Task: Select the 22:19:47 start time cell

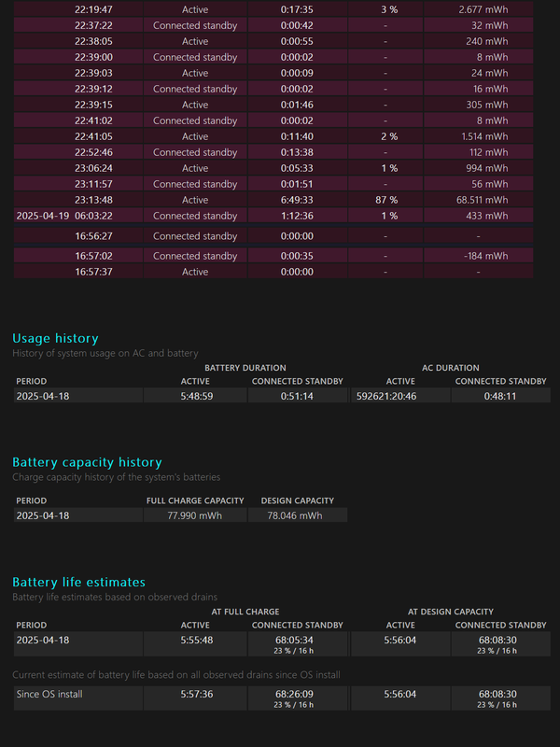Action: (93, 9)
